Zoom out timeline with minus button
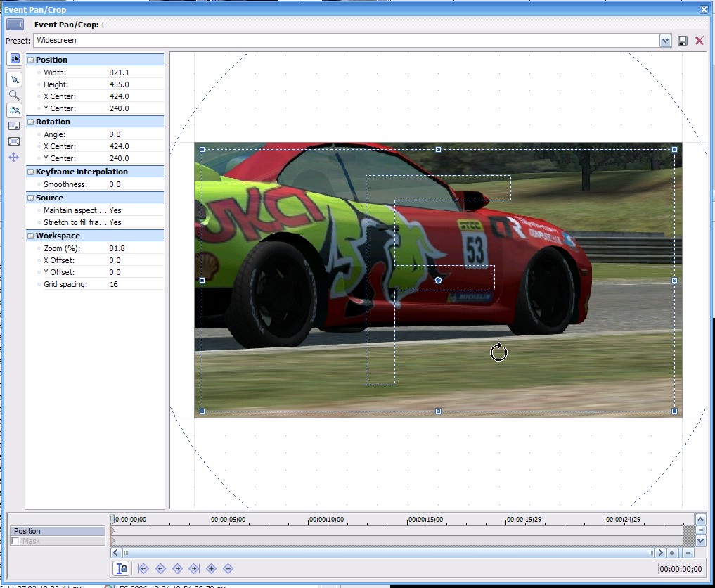This screenshot has height=588, width=715. (688, 553)
